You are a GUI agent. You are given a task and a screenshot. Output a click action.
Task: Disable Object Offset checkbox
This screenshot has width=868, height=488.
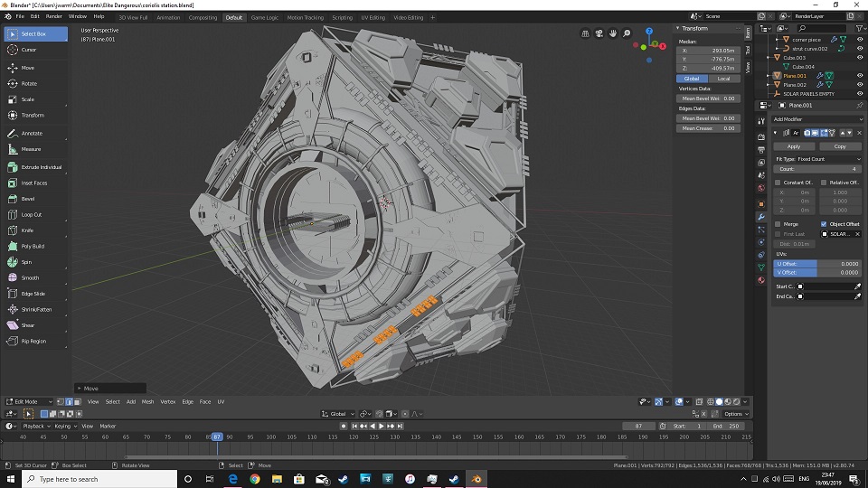pos(824,224)
